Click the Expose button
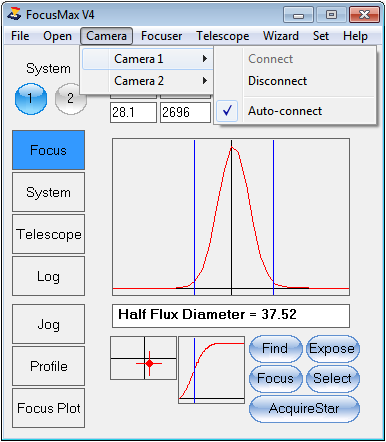This screenshot has width=386, height=442. click(332, 349)
